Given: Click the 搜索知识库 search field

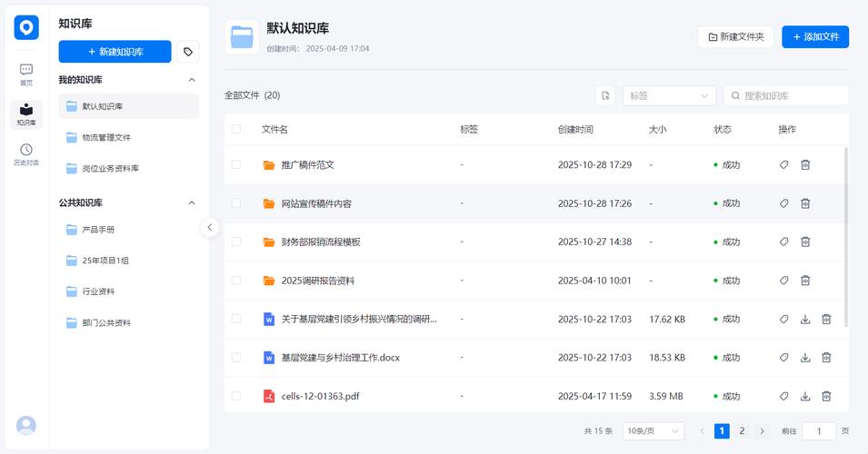Looking at the screenshot, I should [x=786, y=95].
